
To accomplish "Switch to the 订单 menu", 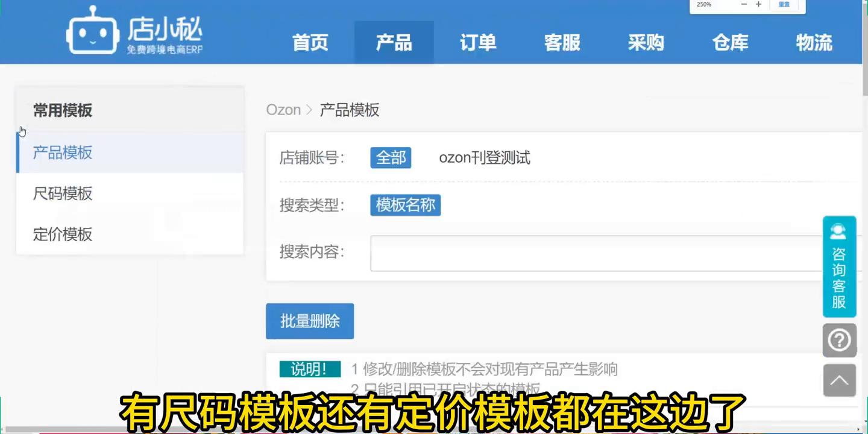I will (x=477, y=42).
